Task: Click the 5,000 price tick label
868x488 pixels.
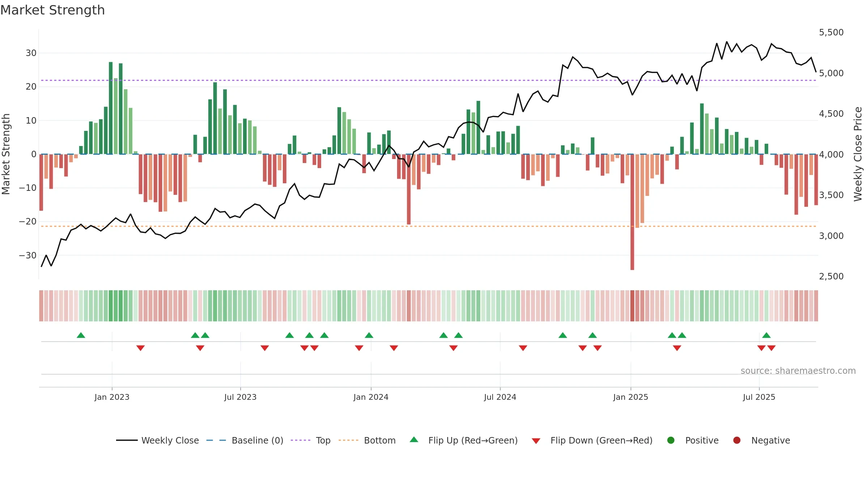Action: (x=831, y=73)
